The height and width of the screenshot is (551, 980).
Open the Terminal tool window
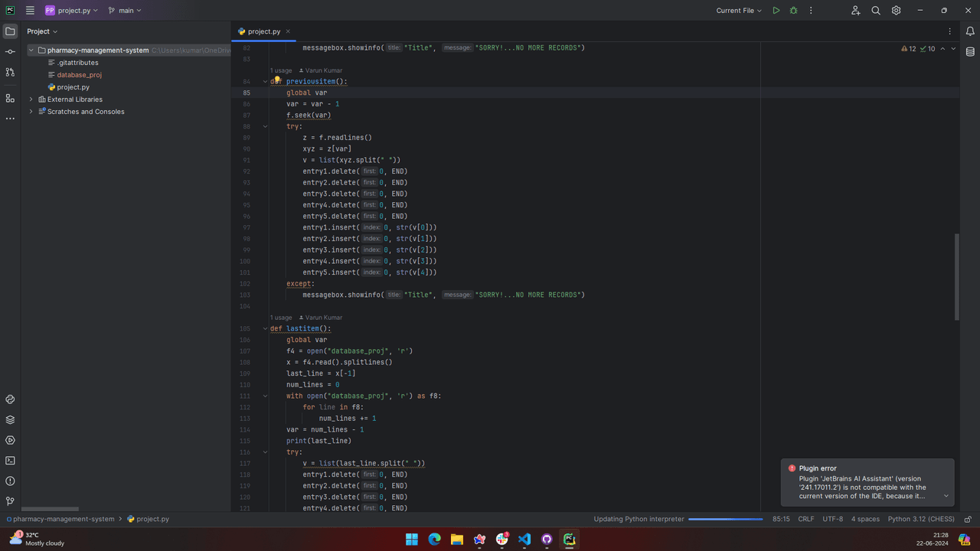pyautogui.click(x=10, y=461)
